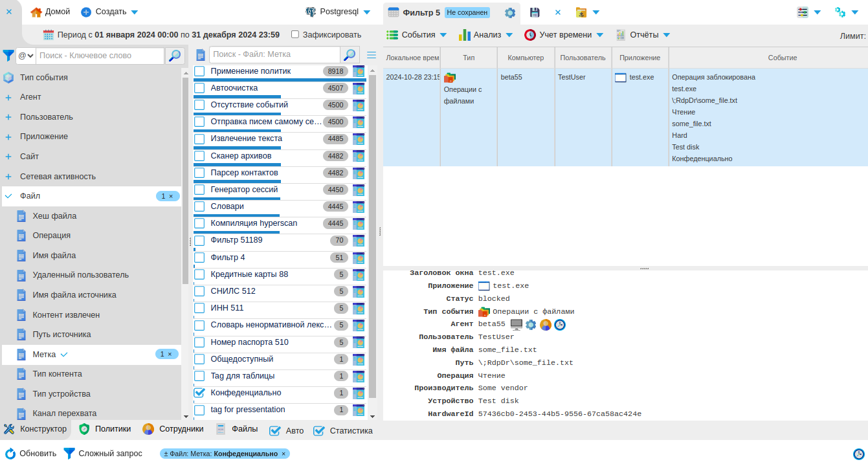The image size is (868, 462).
Task: Click the Домой home button
Action: point(50,12)
